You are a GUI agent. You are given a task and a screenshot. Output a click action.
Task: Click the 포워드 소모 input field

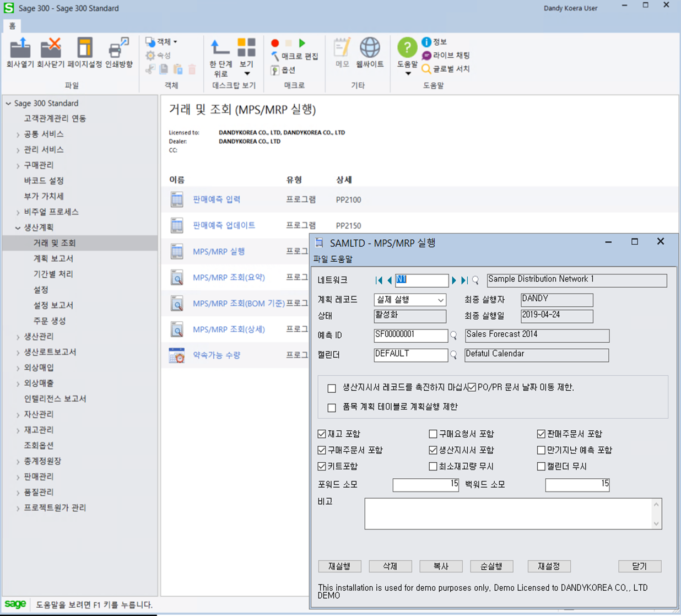pyautogui.click(x=425, y=485)
